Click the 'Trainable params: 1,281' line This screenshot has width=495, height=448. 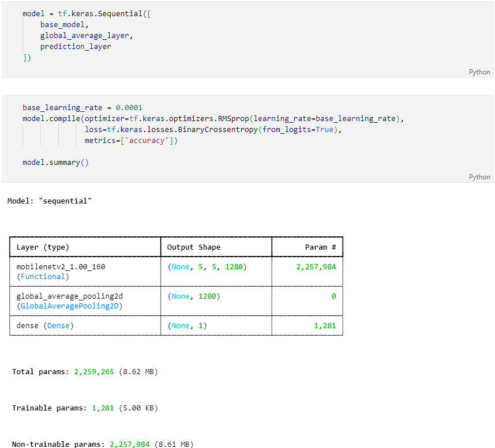pos(85,408)
